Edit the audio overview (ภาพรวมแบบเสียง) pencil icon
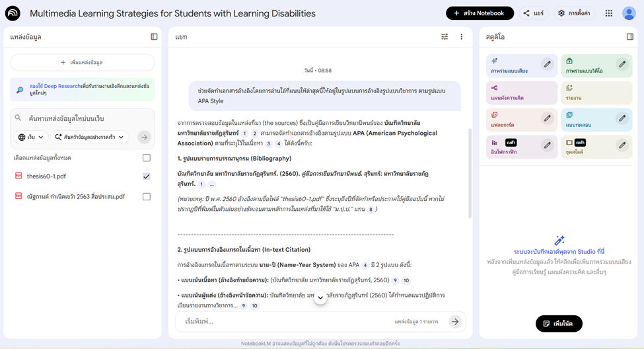Image resolution: width=644 pixels, height=349 pixels. pos(547,64)
